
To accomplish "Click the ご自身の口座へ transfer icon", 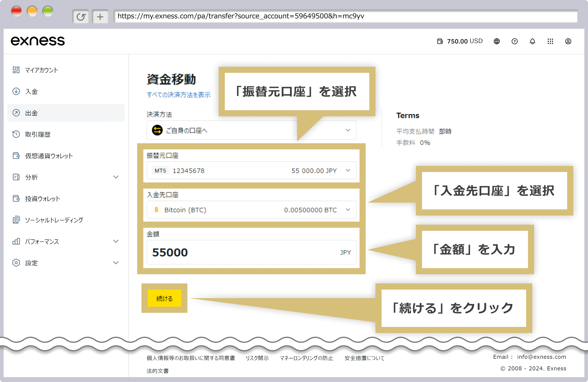I will 157,130.
